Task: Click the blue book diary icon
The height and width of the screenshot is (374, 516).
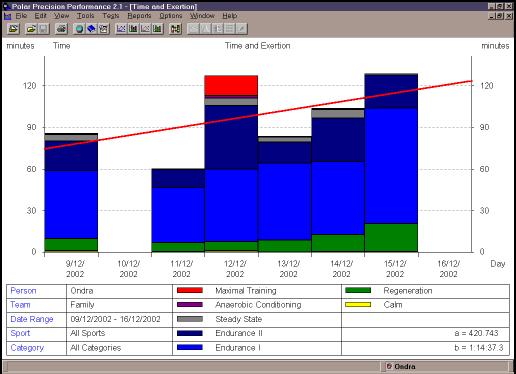Action: point(91,29)
